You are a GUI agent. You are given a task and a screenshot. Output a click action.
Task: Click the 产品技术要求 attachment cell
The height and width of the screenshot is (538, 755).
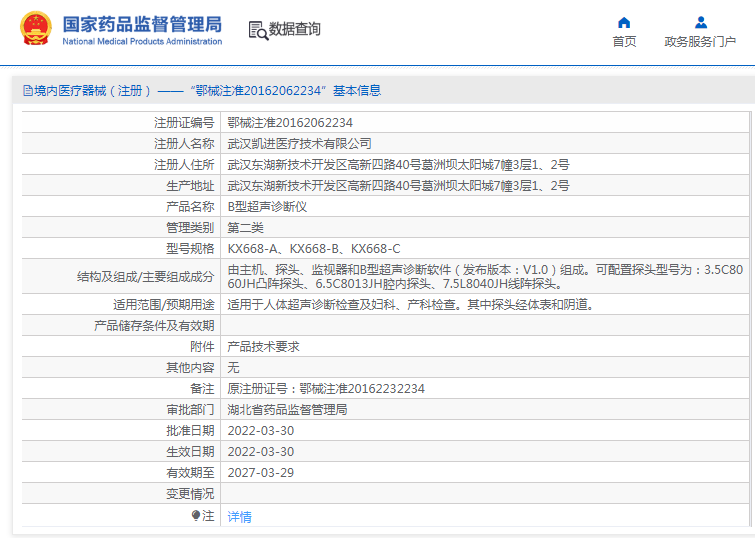[x=263, y=346]
